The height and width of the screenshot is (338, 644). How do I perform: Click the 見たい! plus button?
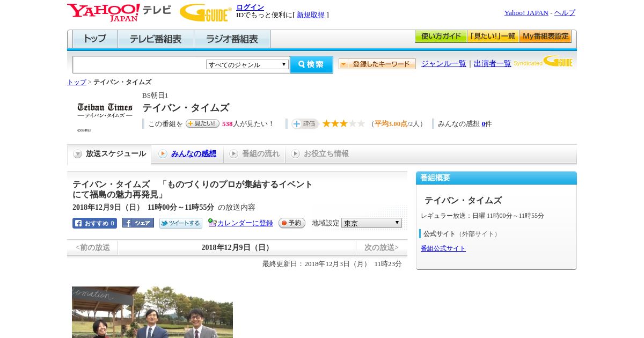point(202,123)
